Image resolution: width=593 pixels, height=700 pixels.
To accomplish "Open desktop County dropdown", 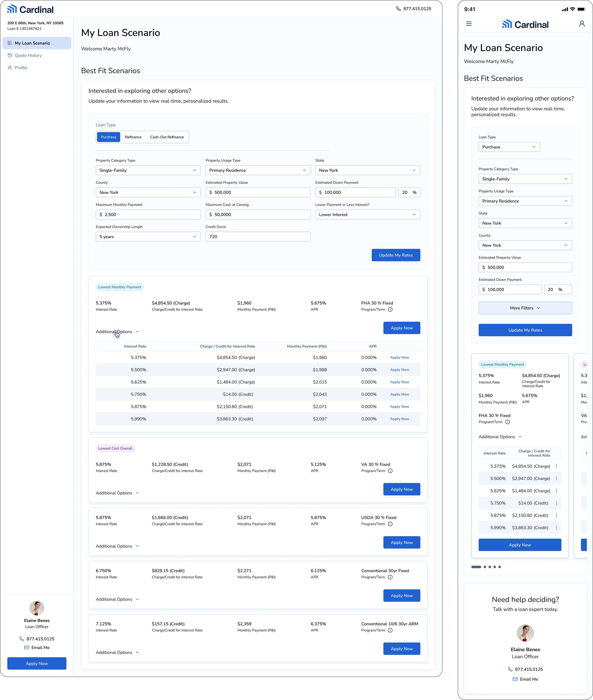I will pos(148,193).
